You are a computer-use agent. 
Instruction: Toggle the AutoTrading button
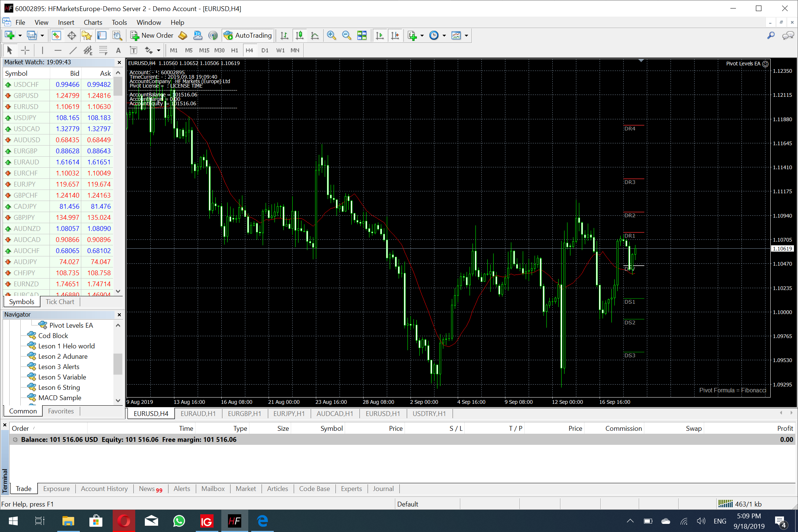(x=248, y=35)
